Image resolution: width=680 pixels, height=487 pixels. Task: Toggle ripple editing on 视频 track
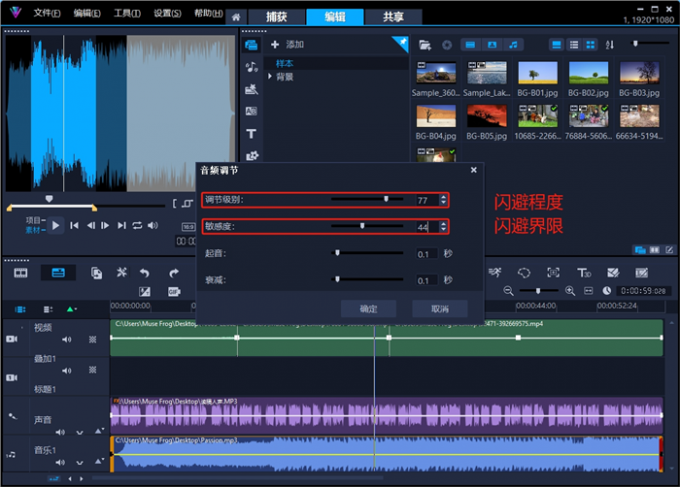(x=92, y=340)
